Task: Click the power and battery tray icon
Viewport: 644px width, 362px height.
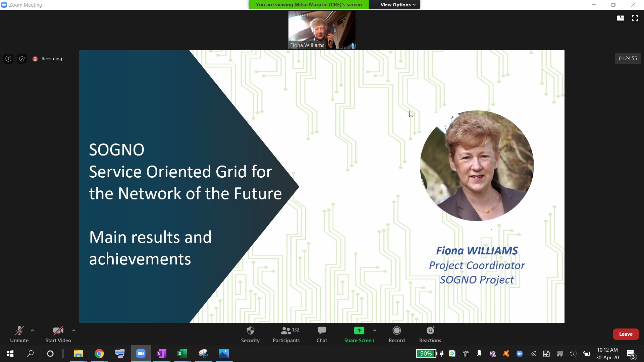Action: click(x=586, y=354)
